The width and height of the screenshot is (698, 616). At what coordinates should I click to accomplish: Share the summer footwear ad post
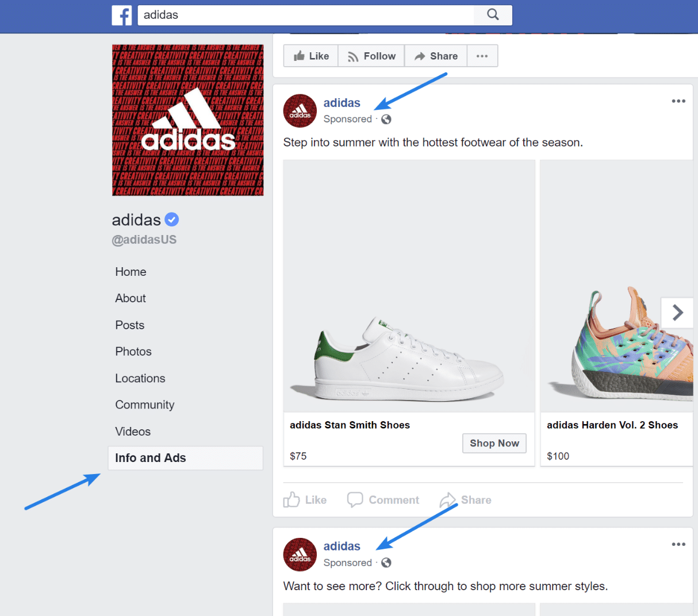[x=465, y=500]
